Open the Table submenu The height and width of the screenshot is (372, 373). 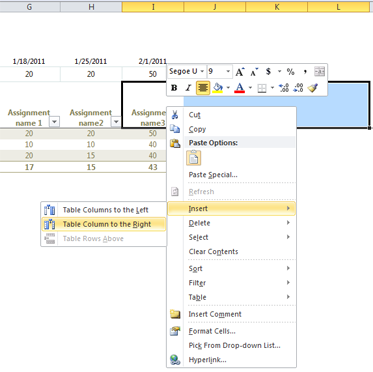click(x=231, y=297)
